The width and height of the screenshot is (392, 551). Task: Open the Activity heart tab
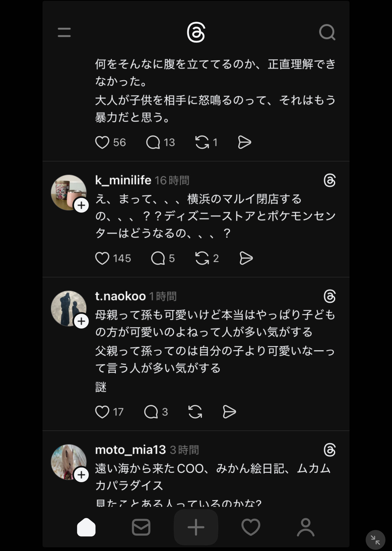coord(251,527)
